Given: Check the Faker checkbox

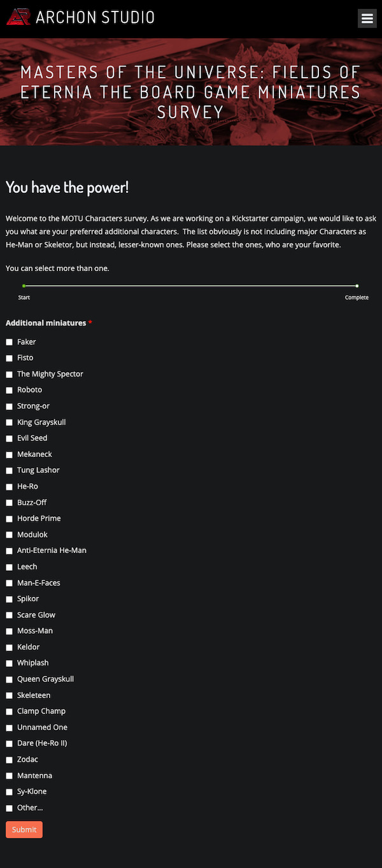Looking at the screenshot, I should tap(10, 342).
